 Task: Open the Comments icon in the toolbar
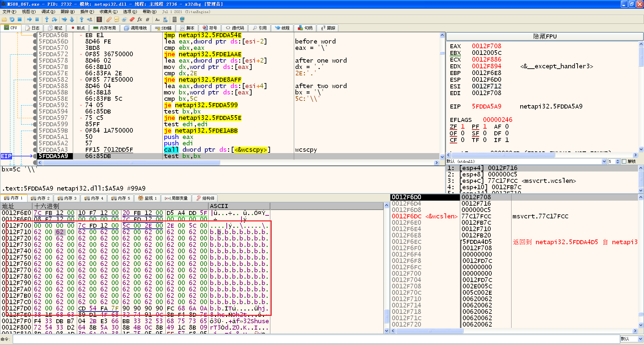pos(116,19)
